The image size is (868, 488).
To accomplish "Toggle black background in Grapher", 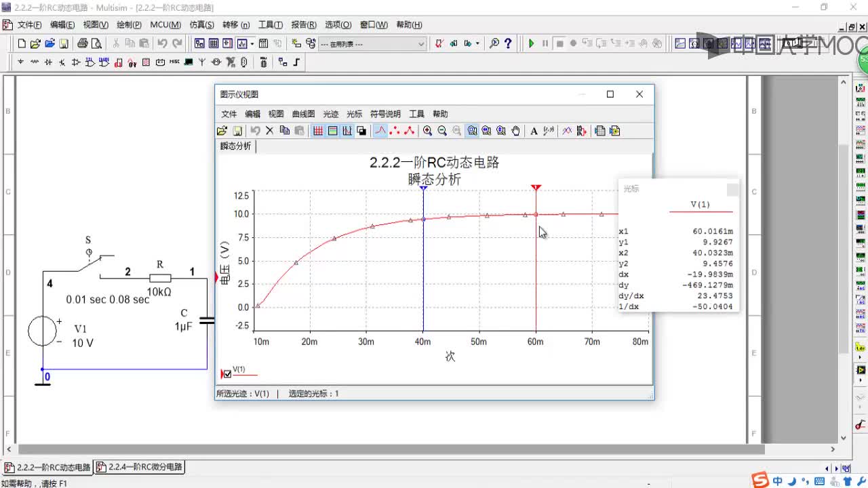I will click(361, 131).
